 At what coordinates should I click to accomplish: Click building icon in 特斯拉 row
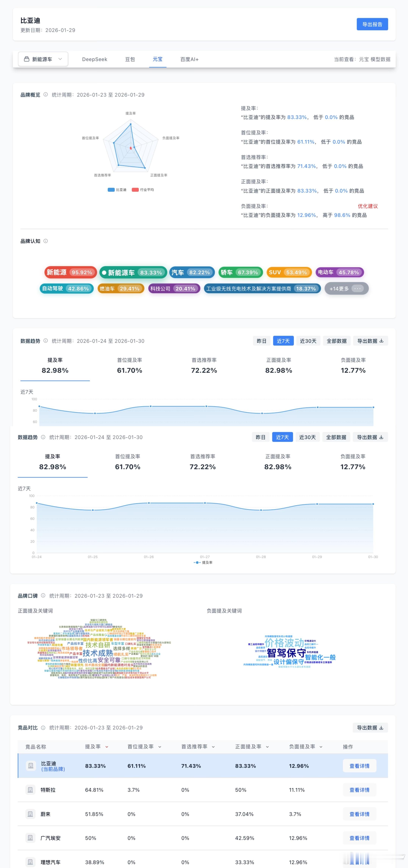tap(30, 790)
